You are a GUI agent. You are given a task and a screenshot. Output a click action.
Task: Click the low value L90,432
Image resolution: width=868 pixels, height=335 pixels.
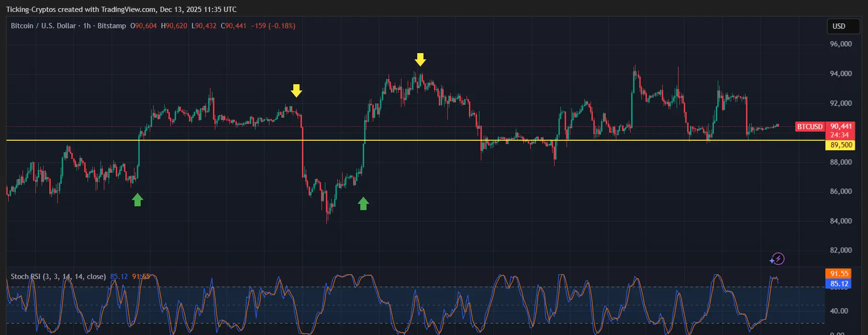[204, 26]
